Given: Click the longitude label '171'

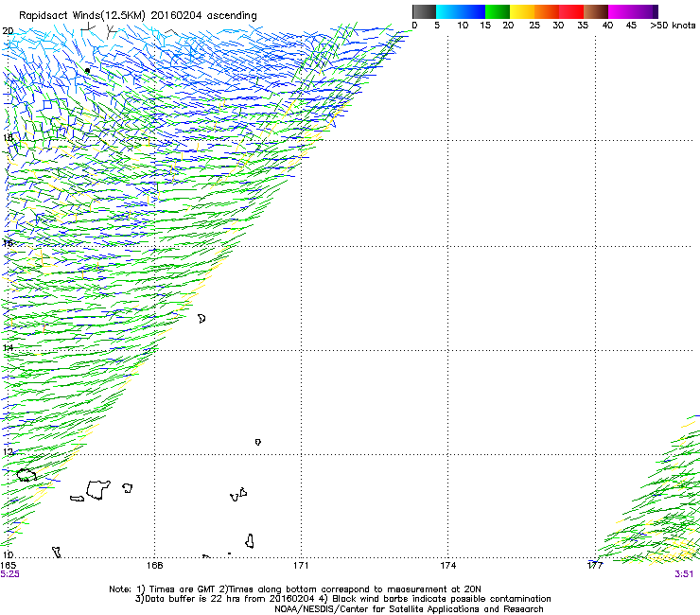Looking at the screenshot, I should pyautogui.click(x=301, y=566).
